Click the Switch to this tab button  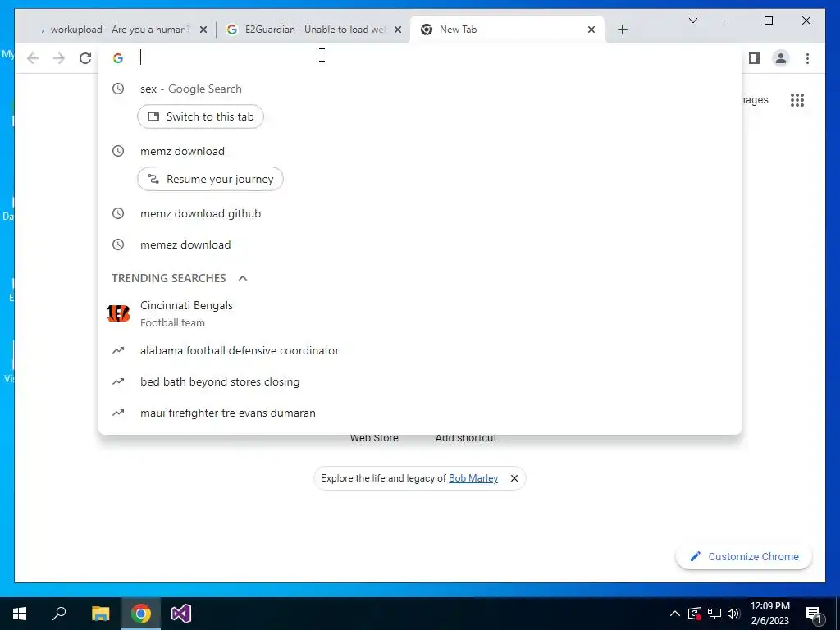(200, 116)
